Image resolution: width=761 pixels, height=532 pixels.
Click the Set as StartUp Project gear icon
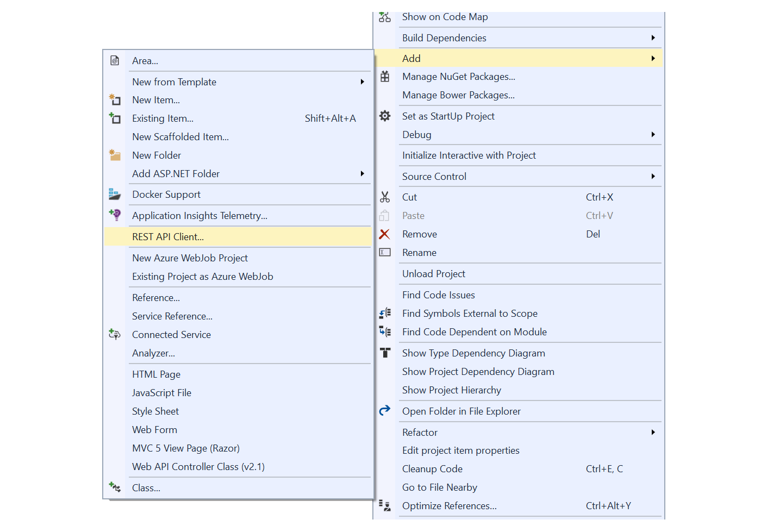[x=385, y=116]
